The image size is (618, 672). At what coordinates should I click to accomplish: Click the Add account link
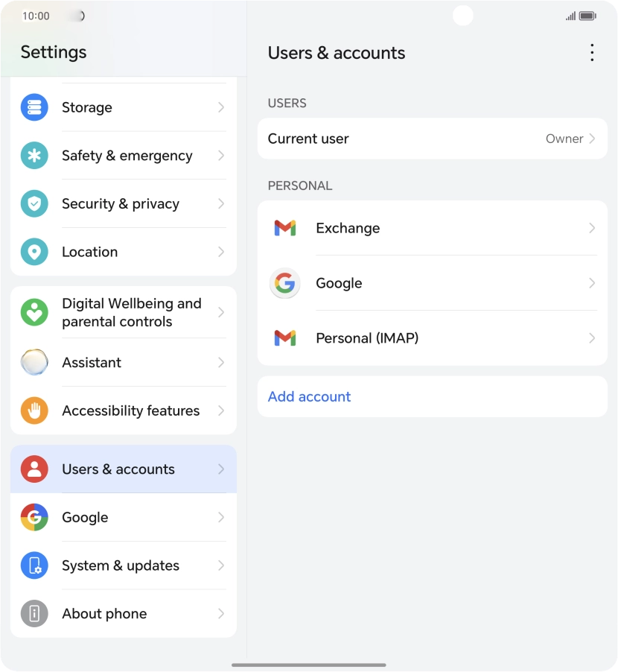309,396
